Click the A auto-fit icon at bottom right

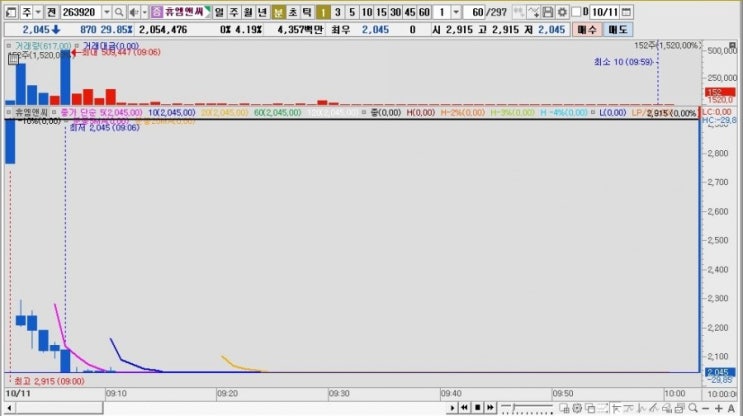[x=731, y=408]
